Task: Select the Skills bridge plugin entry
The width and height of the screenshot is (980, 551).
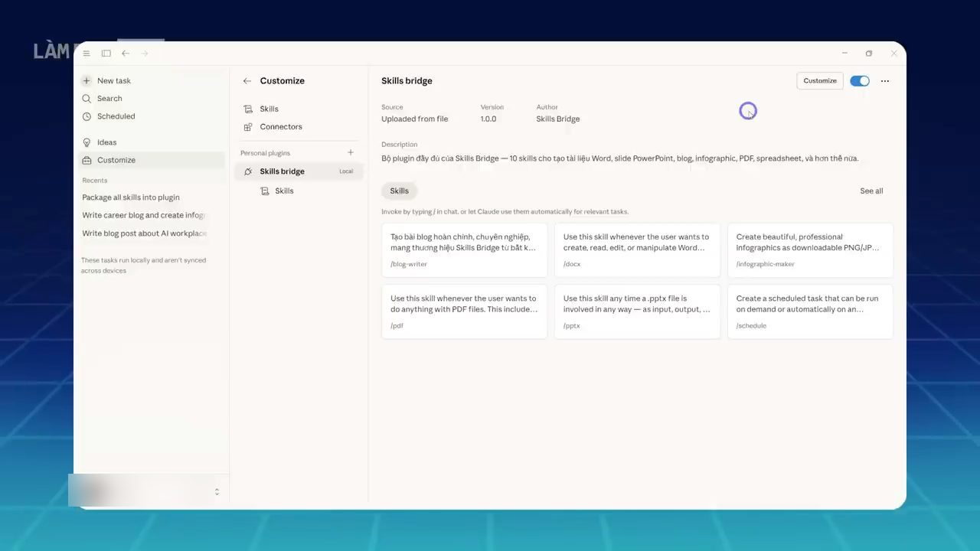Action: pyautogui.click(x=299, y=171)
